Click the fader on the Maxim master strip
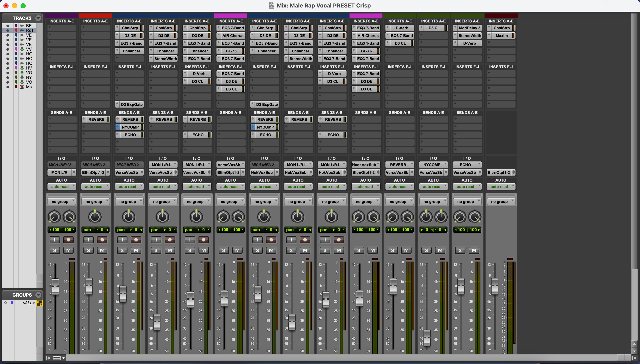The image size is (640, 364). pyautogui.click(x=495, y=286)
